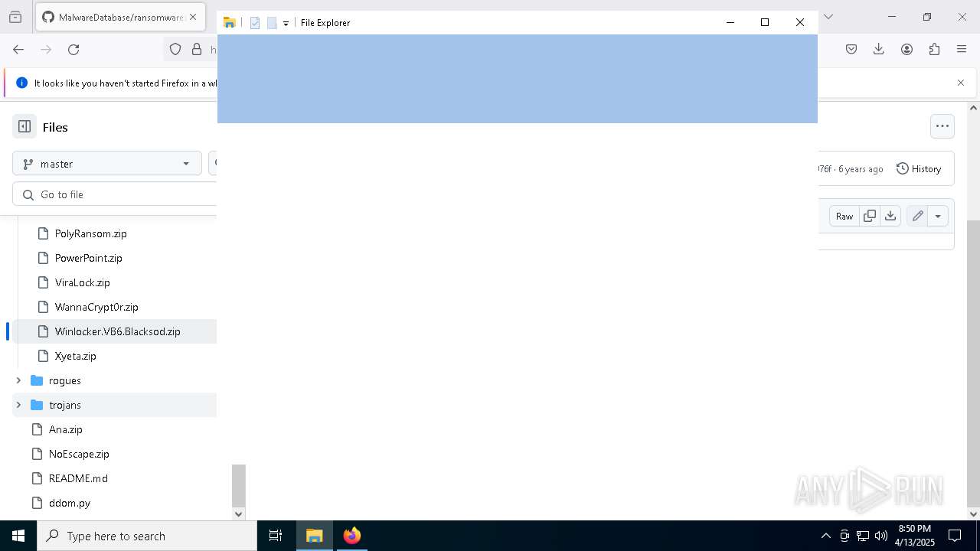
Task: Open list all tabs dropdown
Action: (828, 17)
